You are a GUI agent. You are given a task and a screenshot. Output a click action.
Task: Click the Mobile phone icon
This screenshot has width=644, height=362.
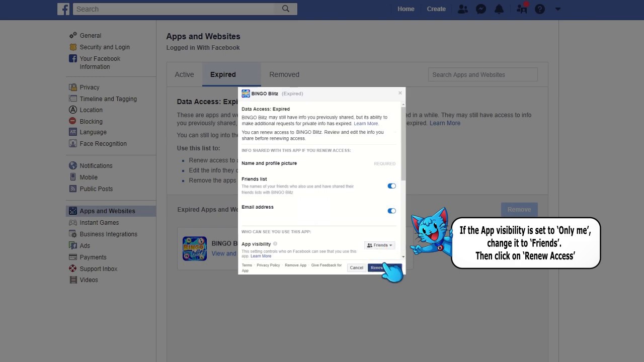click(73, 177)
